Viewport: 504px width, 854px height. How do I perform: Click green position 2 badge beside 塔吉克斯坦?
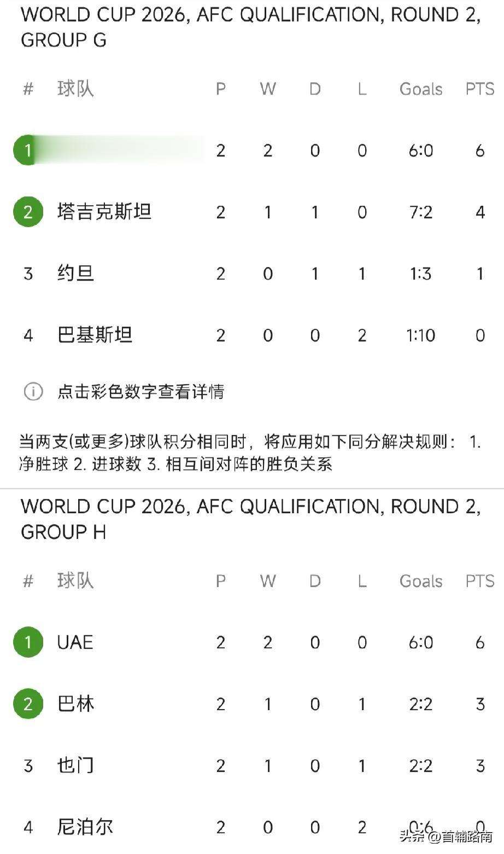click(28, 212)
